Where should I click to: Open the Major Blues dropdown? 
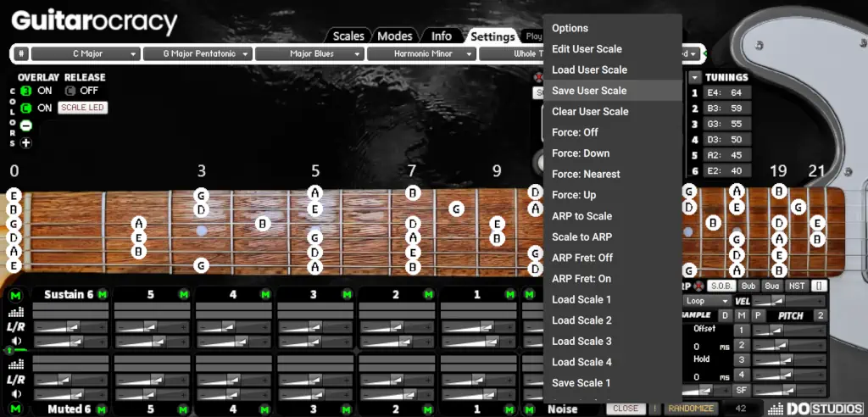point(309,53)
